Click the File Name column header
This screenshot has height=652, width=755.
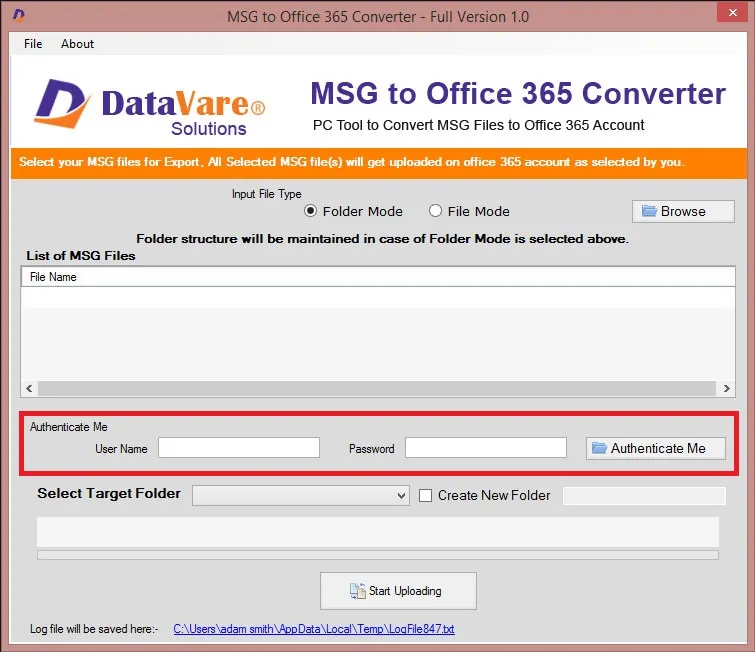click(x=378, y=277)
